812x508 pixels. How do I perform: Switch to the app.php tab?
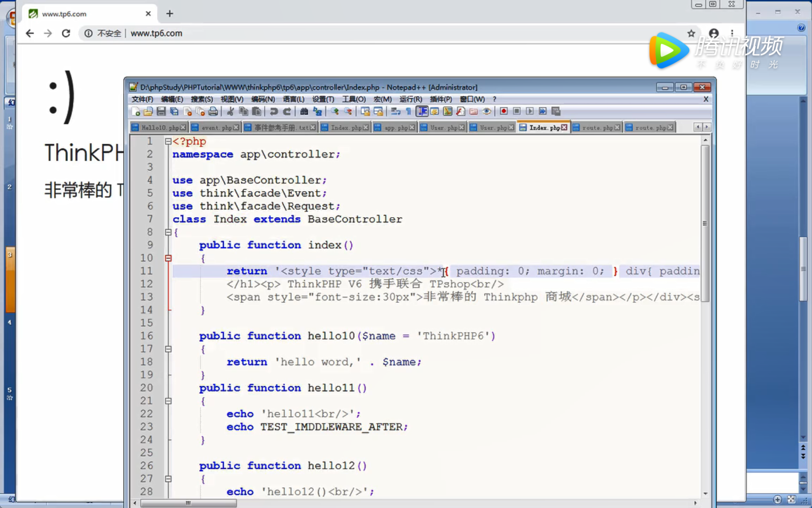click(395, 128)
